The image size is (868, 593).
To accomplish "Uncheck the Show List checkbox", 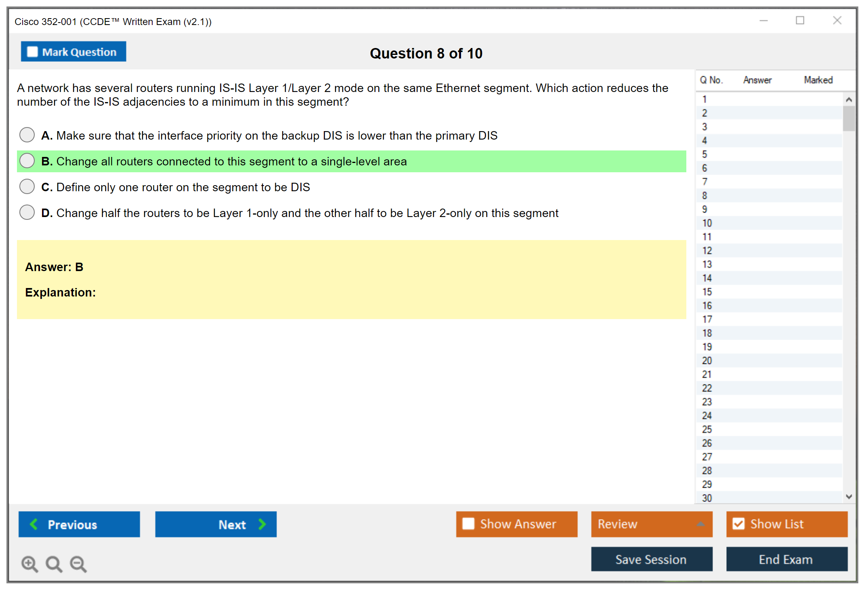I will tap(738, 524).
